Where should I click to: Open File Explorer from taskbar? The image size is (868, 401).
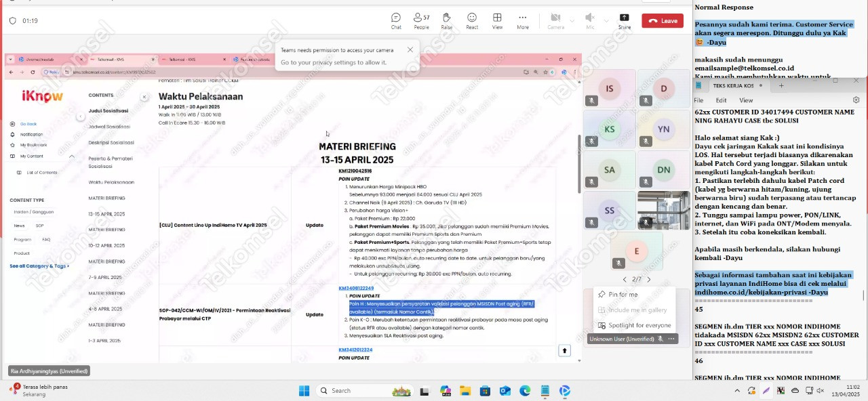coord(465,391)
